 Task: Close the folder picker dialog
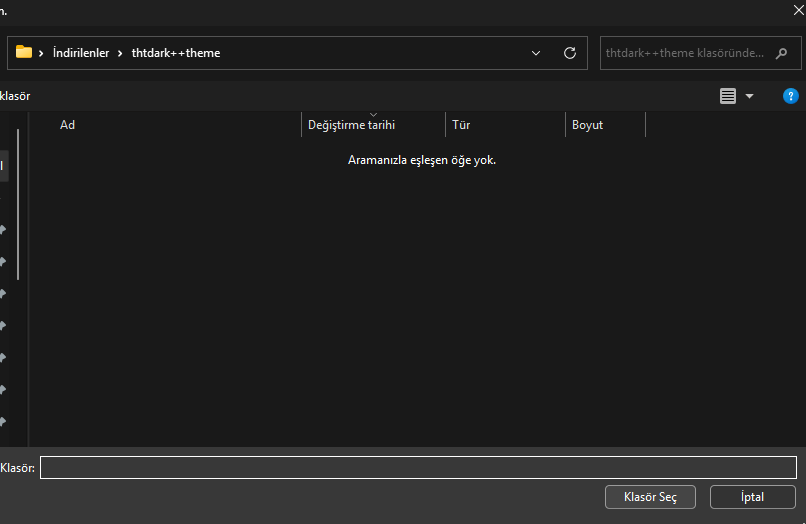[x=798, y=10]
